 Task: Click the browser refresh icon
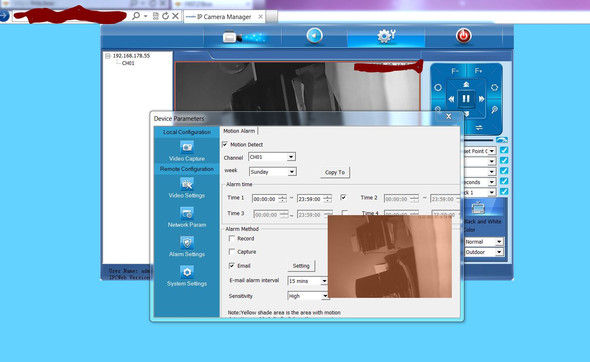click(x=165, y=16)
